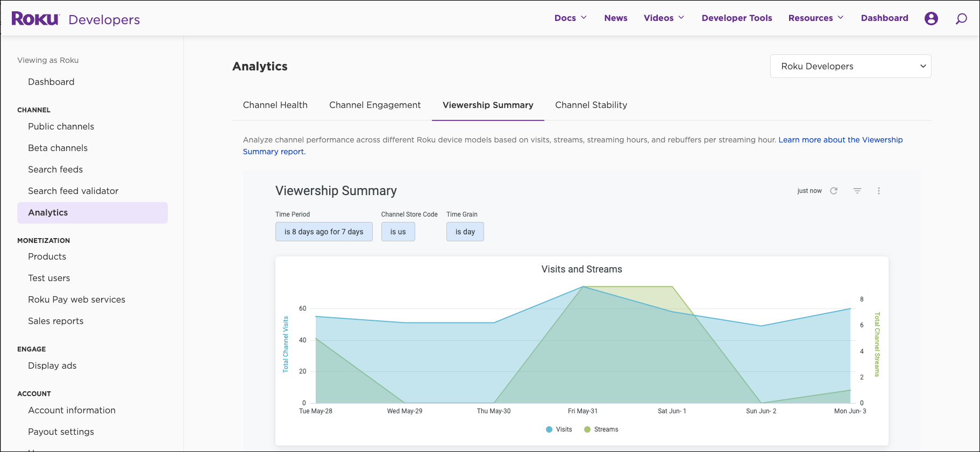Image resolution: width=980 pixels, height=452 pixels.
Task: Expand the Videos dropdown menu
Action: (664, 18)
